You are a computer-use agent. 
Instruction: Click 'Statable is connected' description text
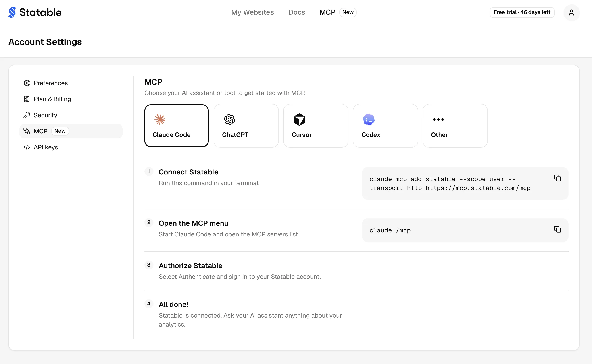250,320
